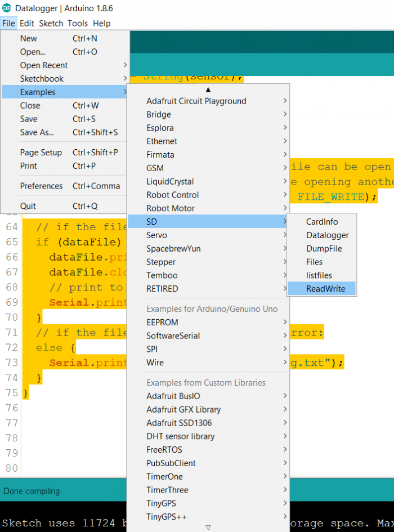Expand the EEPROM examples submenu
The height and width of the screenshot is (532, 394).
(x=208, y=323)
